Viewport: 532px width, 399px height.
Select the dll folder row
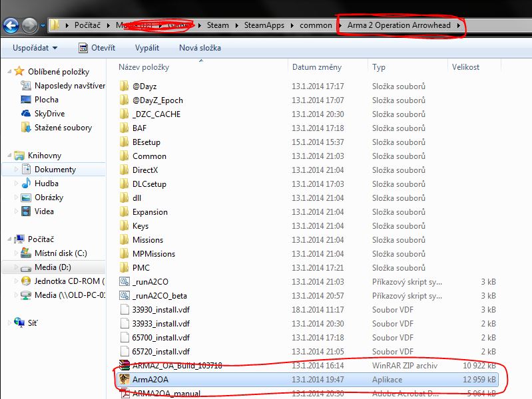point(307,198)
